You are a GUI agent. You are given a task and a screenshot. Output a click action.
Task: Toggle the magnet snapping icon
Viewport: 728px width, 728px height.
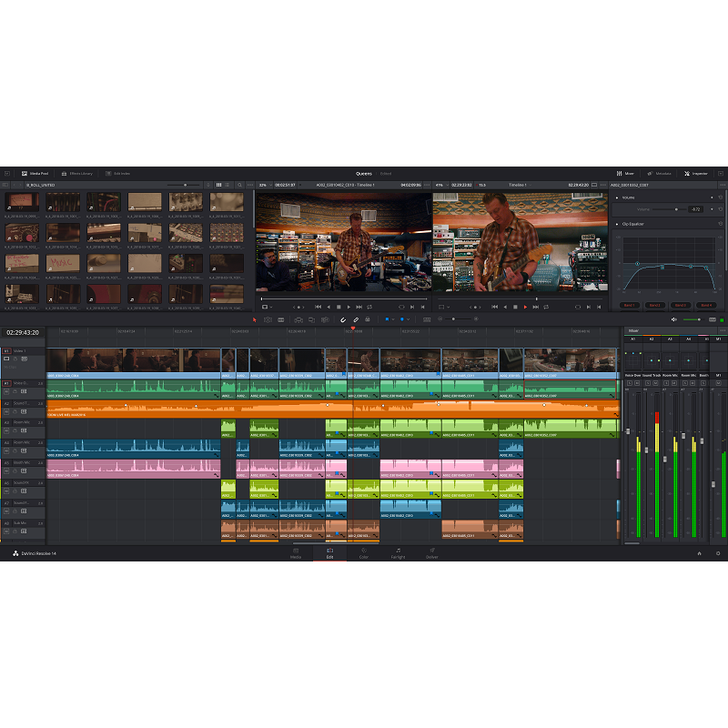tap(343, 319)
